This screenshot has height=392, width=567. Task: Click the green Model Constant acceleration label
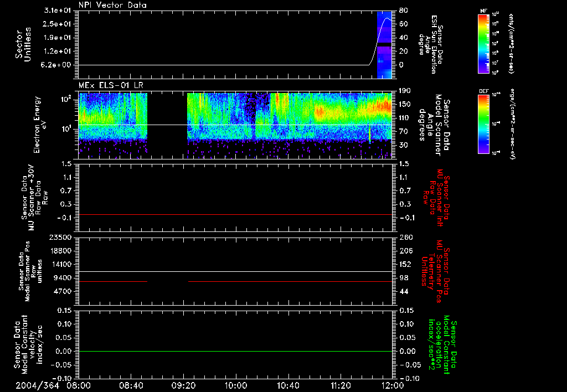tap(442, 345)
